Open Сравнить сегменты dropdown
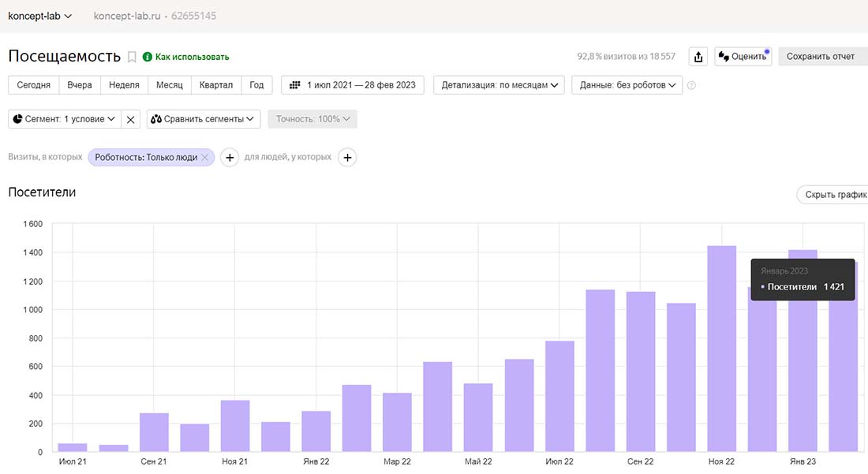 [204, 119]
